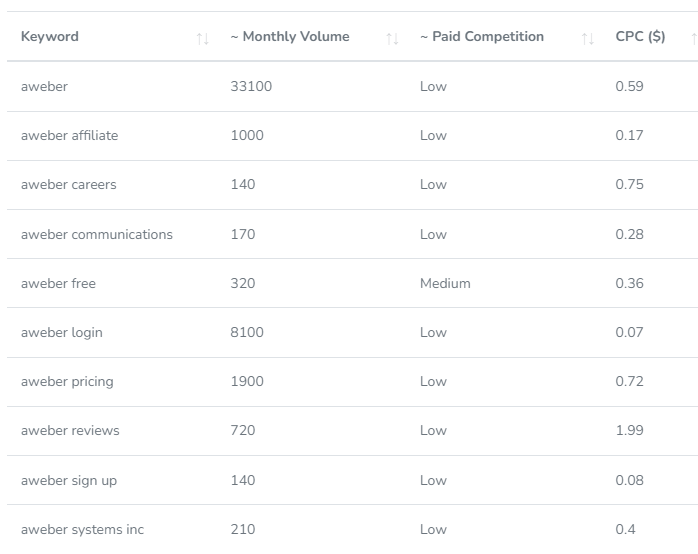
Task: Click CPC value 0.17
Action: (629, 135)
